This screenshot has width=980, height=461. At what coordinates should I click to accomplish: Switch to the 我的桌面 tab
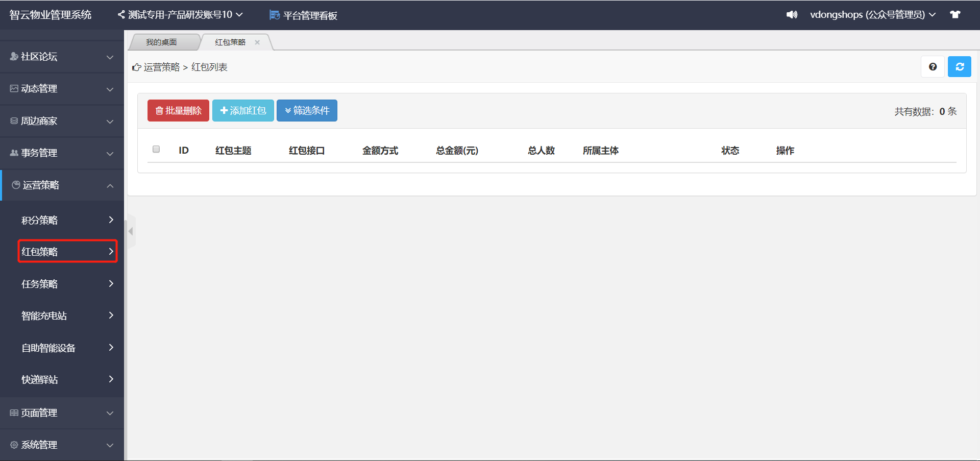pyautogui.click(x=161, y=42)
